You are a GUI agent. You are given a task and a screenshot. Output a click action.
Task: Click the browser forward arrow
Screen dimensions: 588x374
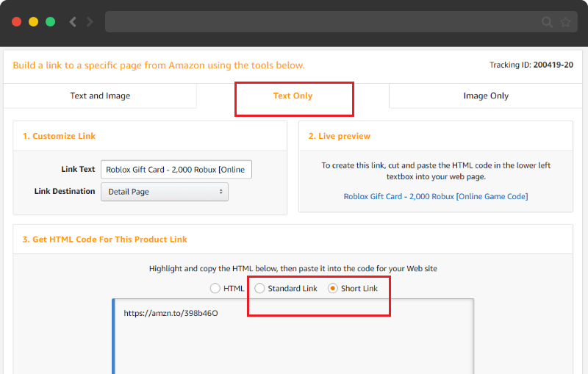(90, 22)
